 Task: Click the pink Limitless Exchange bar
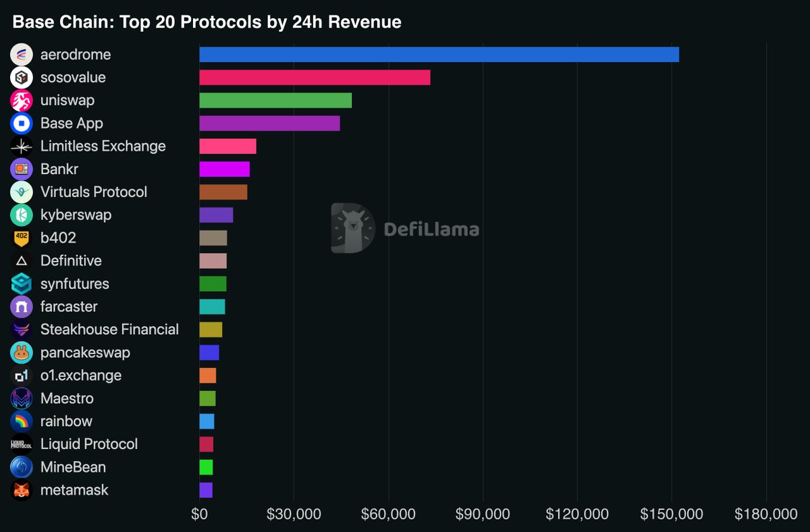tap(227, 147)
